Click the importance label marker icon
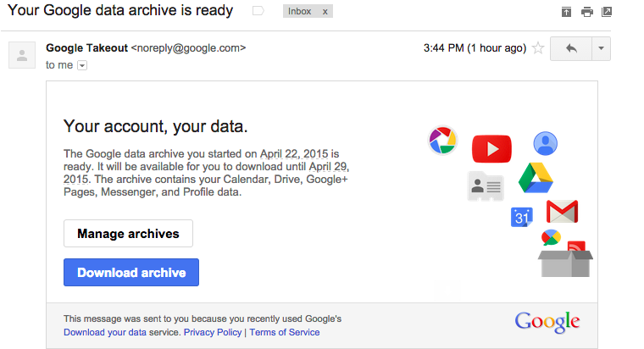This screenshot has height=349, width=644. pyautogui.click(x=258, y=11)
